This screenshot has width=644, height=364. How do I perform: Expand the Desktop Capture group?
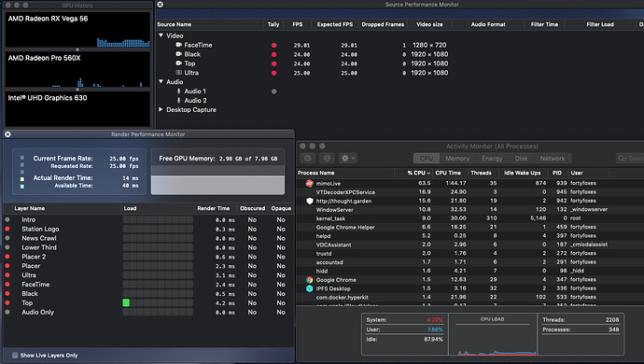point(161,110)
